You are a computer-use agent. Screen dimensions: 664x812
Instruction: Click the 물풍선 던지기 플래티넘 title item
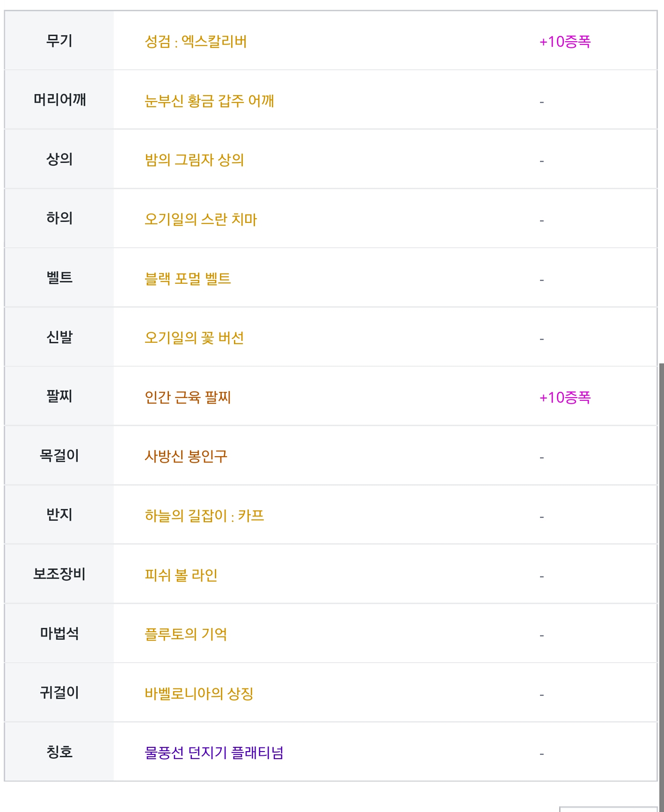pos(214,753)
